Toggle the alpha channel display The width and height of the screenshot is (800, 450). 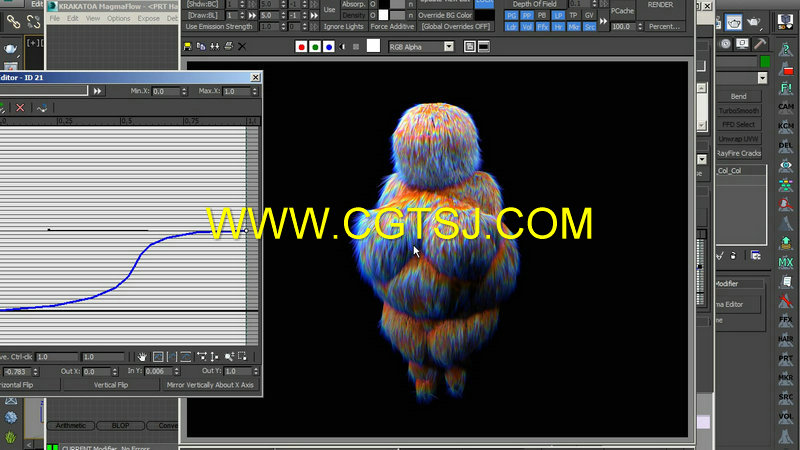tap(342, 47)
